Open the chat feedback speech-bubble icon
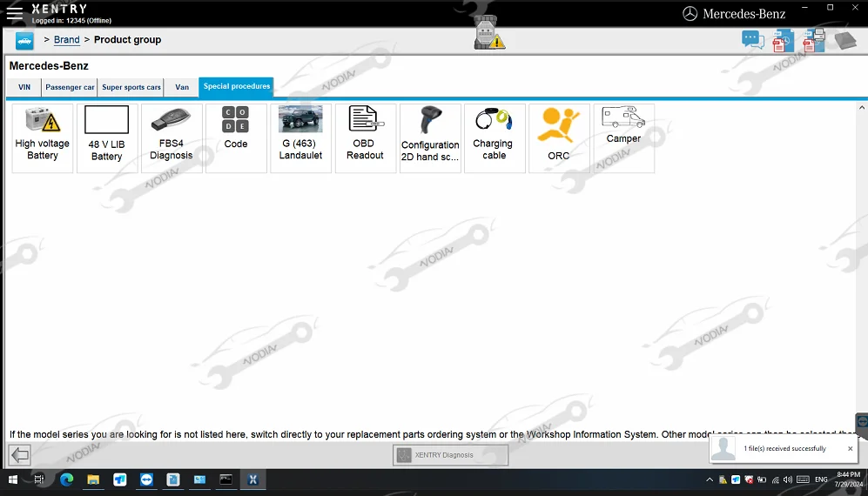Screen dimensions: 868x496 click(x=753, y=40)
